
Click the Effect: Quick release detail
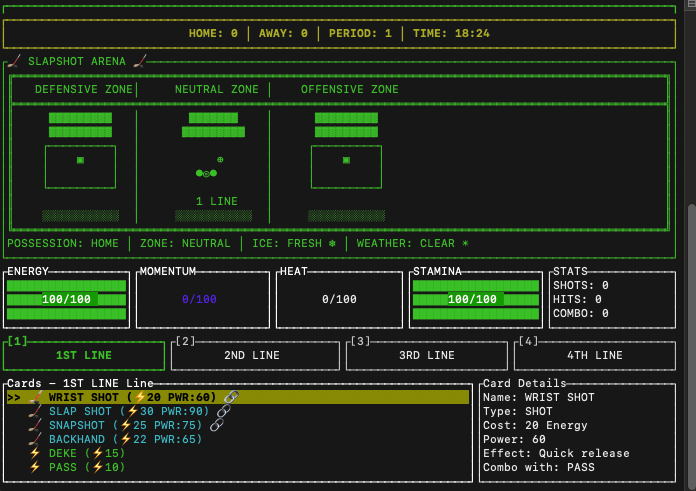(557, 453)
